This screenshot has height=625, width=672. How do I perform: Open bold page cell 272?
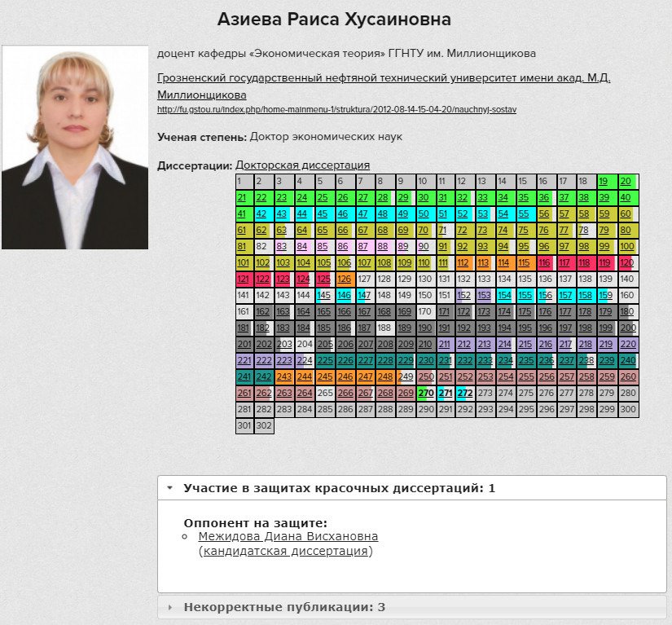pyautogui.click(x=465, y=393)
